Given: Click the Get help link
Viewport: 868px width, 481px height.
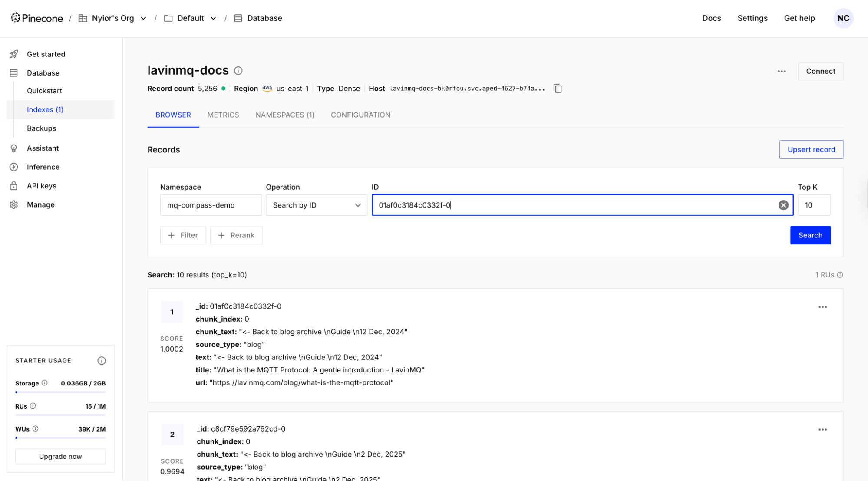Looking at the screenshot, I should (x=799, y=18).
